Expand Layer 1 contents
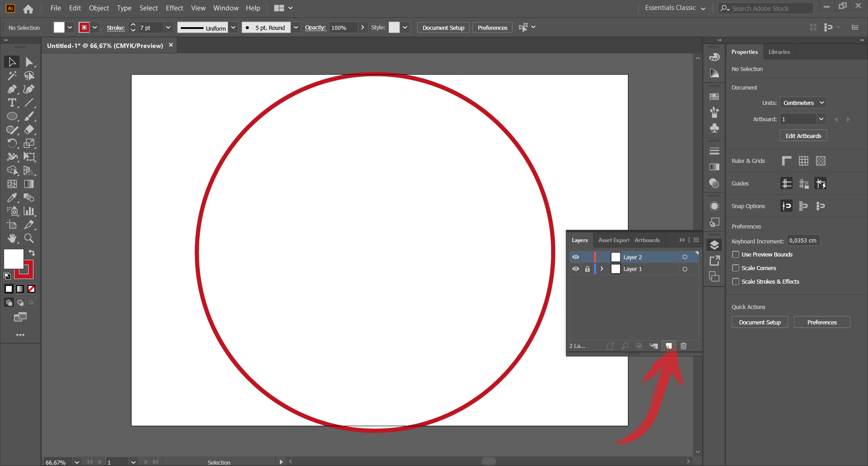The image size is (868, 466). (602, 269)
